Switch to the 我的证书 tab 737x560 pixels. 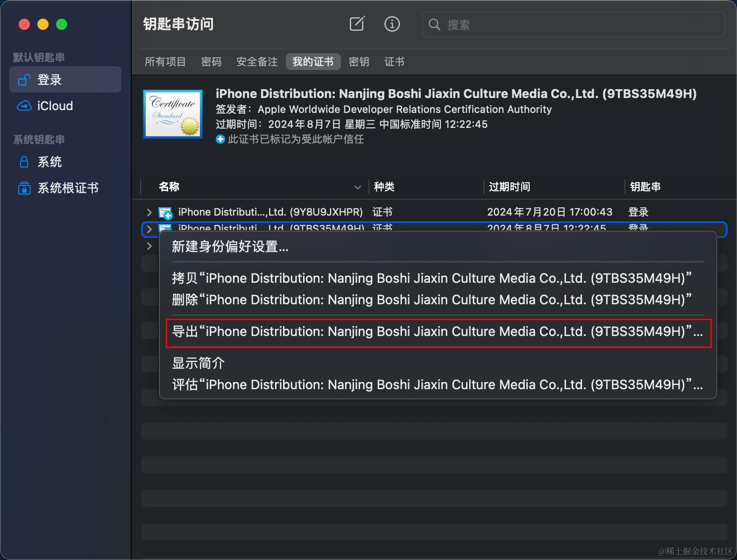[x=313, y=62]
